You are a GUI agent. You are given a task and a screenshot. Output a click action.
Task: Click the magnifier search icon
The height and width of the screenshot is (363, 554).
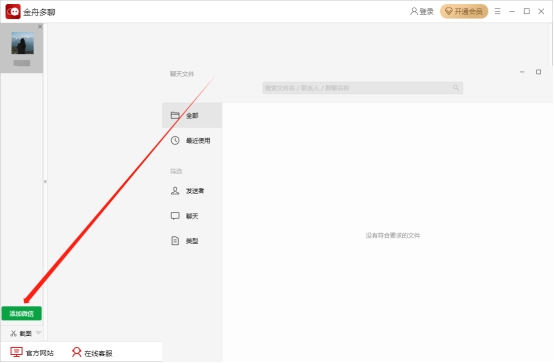click(456, 88)
